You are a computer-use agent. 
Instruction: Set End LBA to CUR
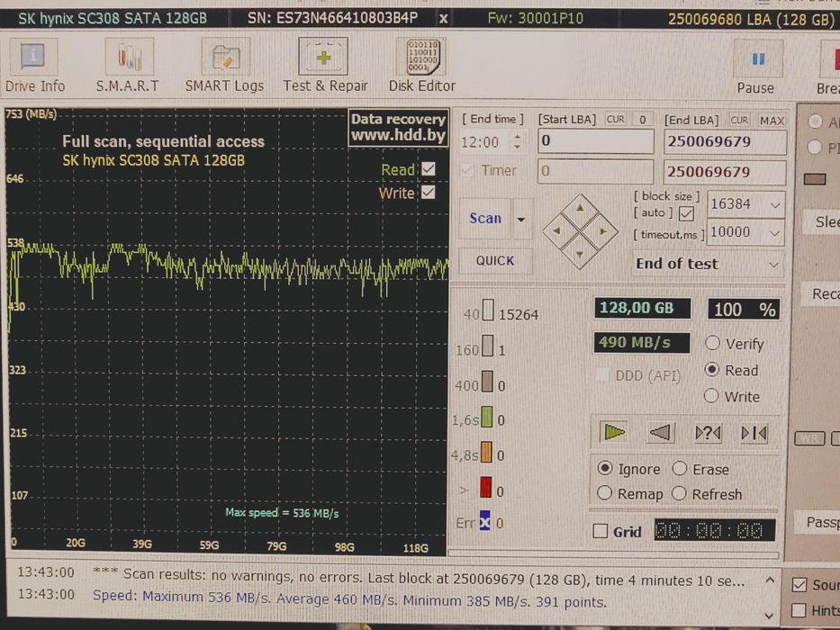[x=739, y=120]
